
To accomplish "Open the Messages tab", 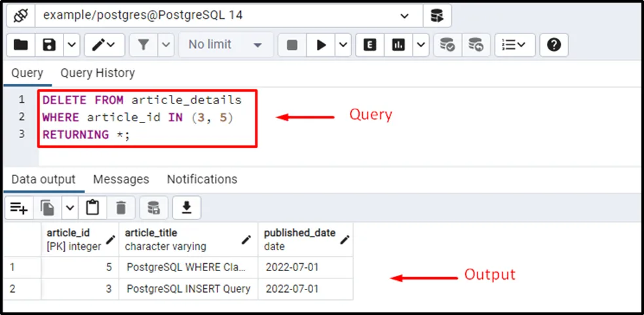I will pyautogui.click(x=121, y=179).
